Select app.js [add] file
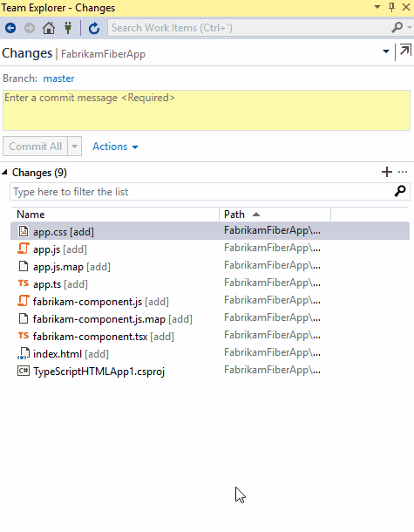 point(60,249)
